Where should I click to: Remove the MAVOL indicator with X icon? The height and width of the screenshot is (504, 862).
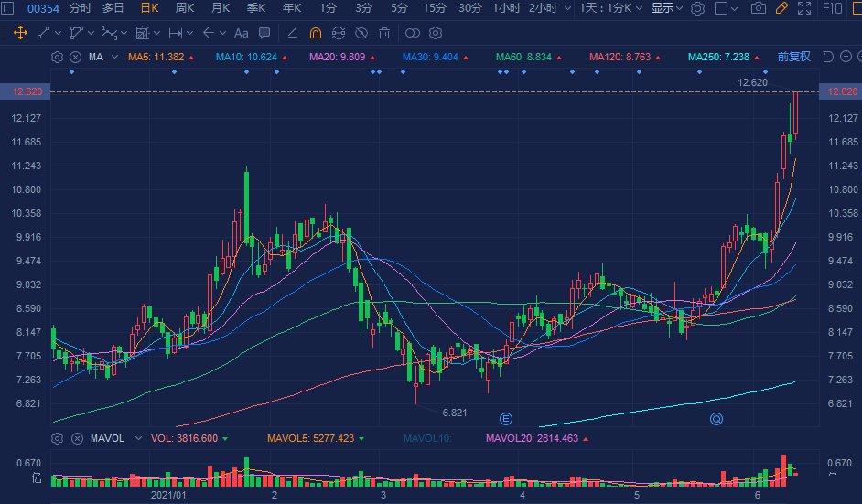point(77,438)
